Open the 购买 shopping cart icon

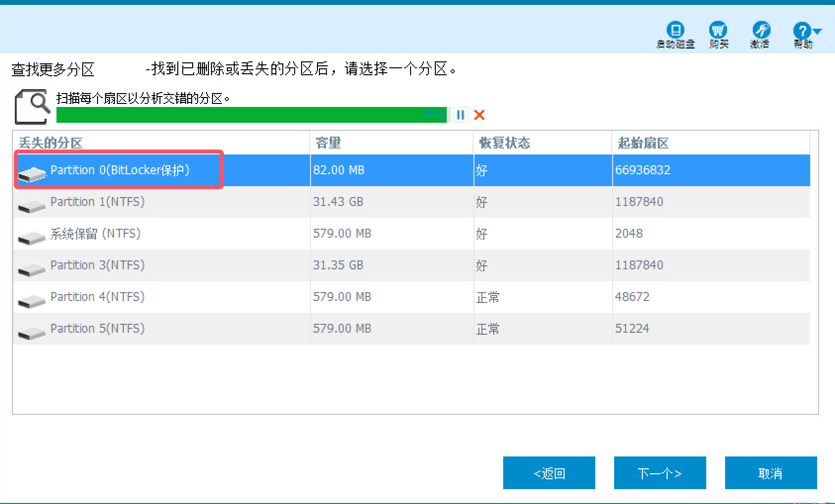pos(718,31)
